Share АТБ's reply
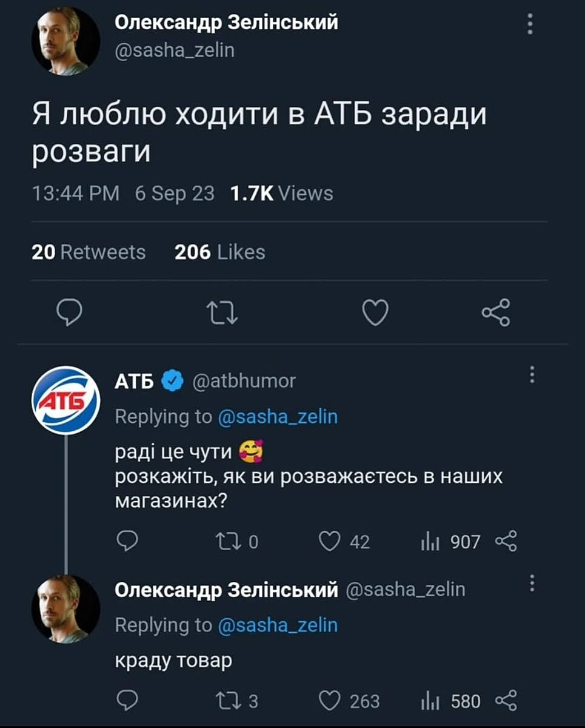The image size is (585, 728). (506, 541)
